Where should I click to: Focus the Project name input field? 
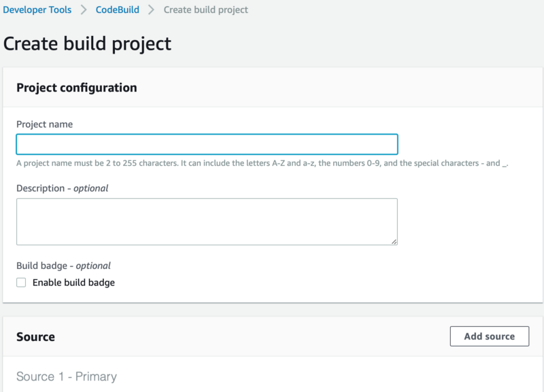pyautogui.click(x=207, y=144)
